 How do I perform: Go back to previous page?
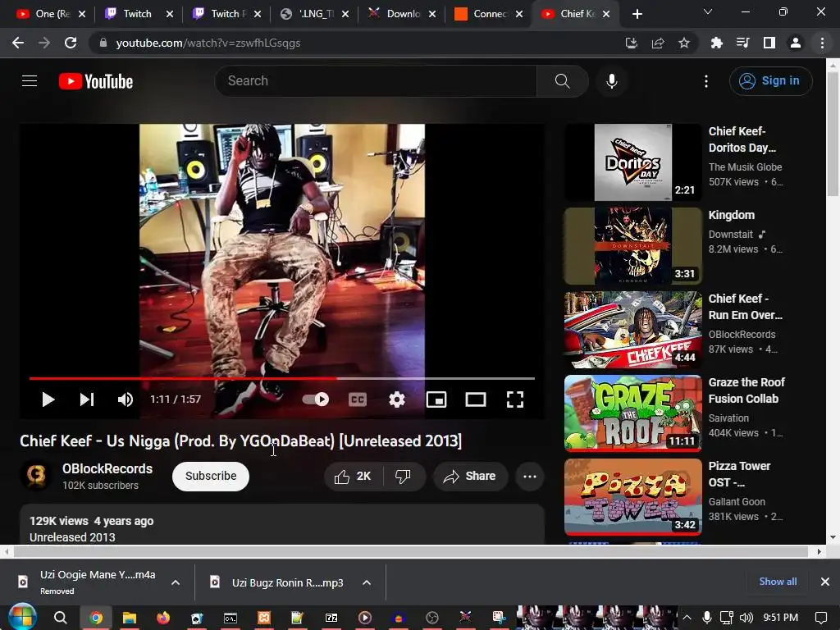pyautogui.click(x=18, y=43)
